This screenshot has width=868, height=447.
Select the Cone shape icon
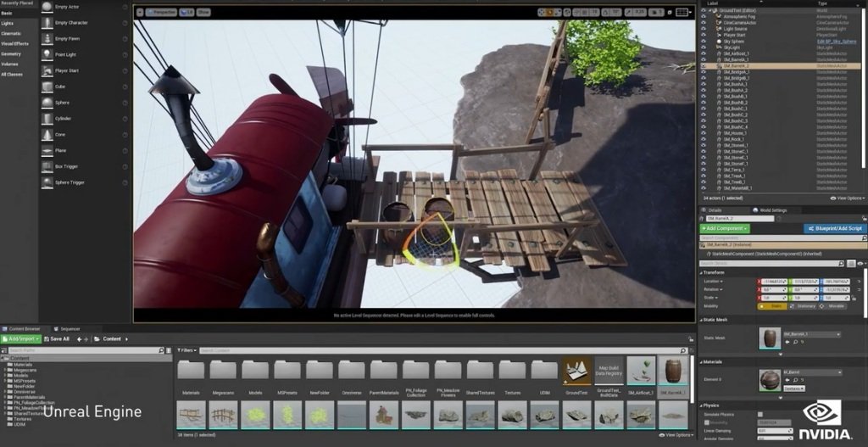tap(46, 134)
